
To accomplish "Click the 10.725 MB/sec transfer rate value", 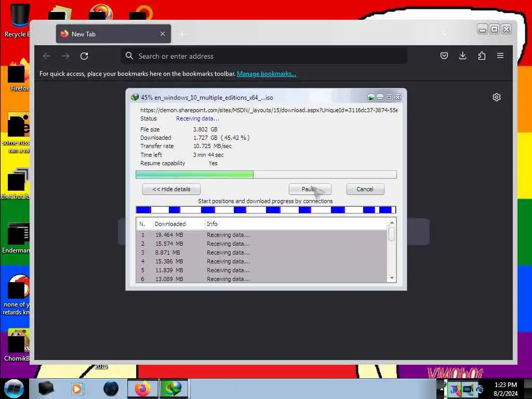I will pos(212,146).
